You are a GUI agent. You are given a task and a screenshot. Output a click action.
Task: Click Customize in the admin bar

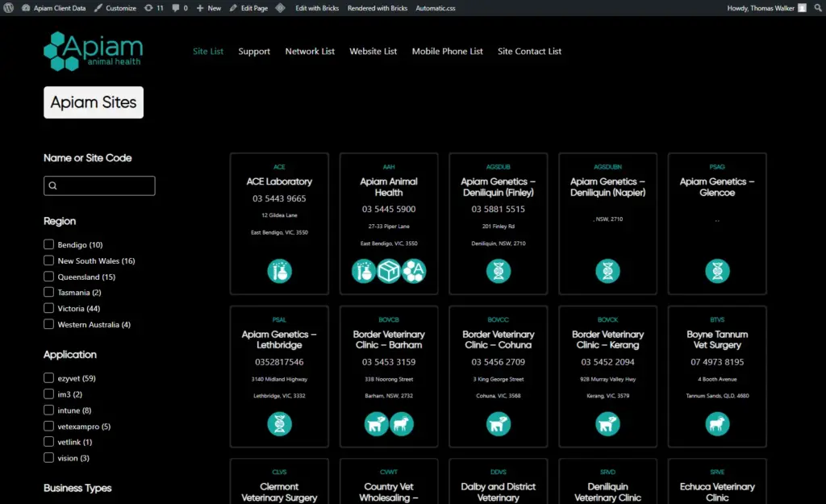tap(115, 8)
